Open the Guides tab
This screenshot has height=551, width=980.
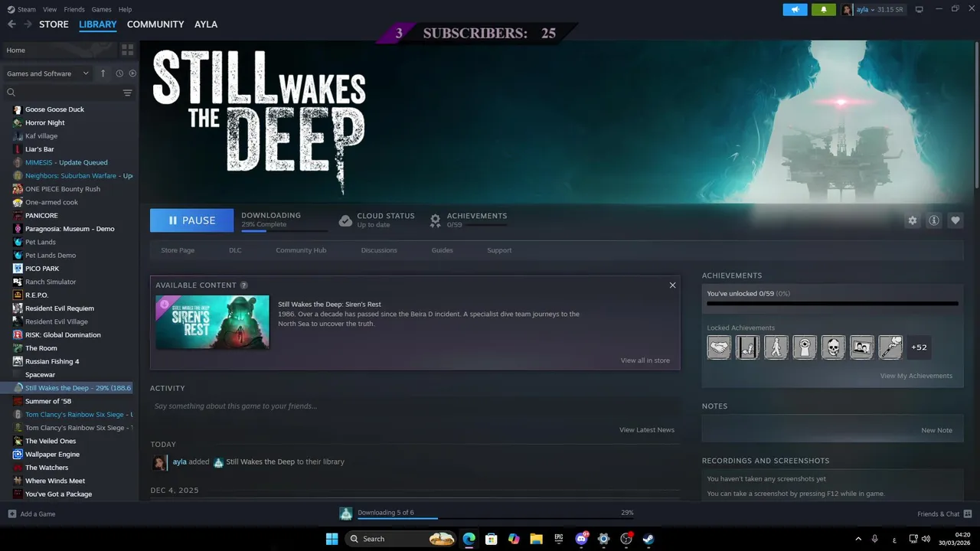click(442, 250)
